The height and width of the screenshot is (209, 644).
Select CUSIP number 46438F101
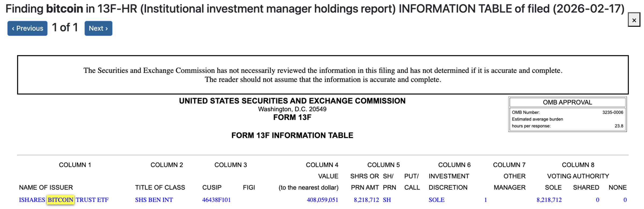click(216, 200)
